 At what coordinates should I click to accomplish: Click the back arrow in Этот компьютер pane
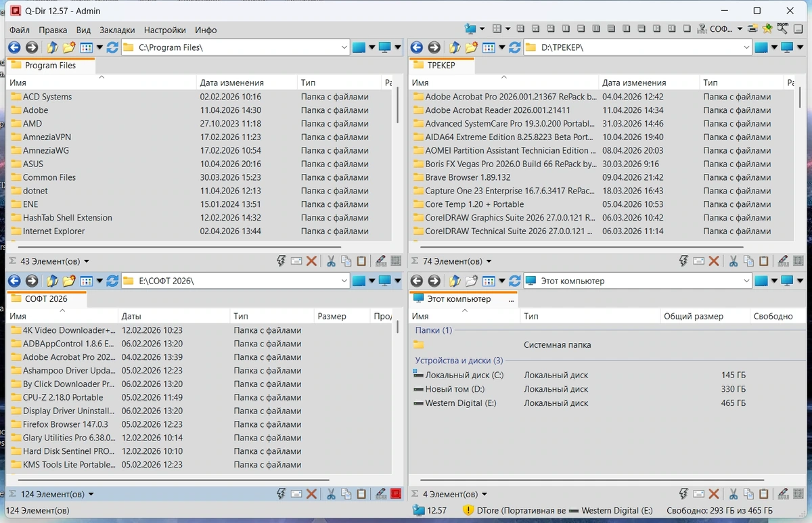tap(417, 281)
